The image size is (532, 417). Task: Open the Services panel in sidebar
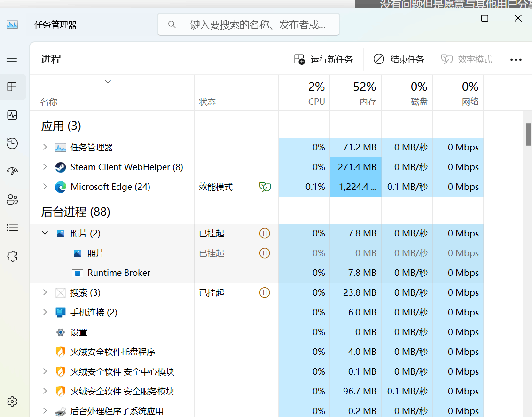[12, 256]
